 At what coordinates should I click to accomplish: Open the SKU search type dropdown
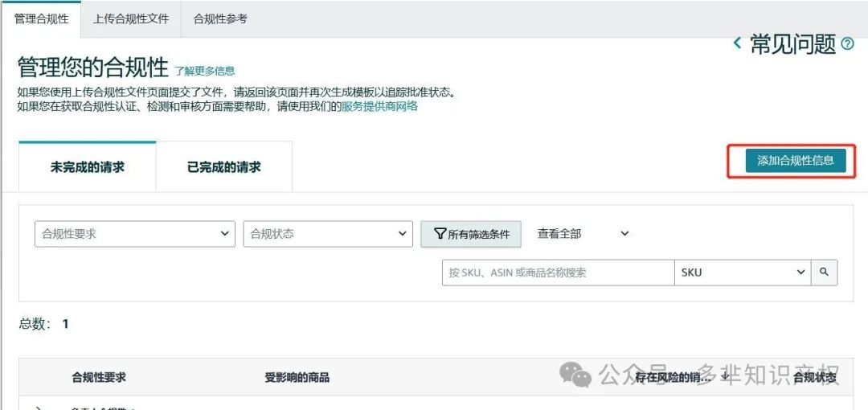[x=743, y=273]
